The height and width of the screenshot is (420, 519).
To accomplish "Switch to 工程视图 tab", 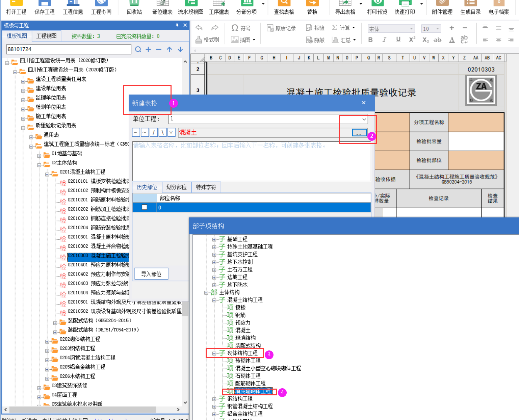I will pyautogui.click(x=47, y=36).
